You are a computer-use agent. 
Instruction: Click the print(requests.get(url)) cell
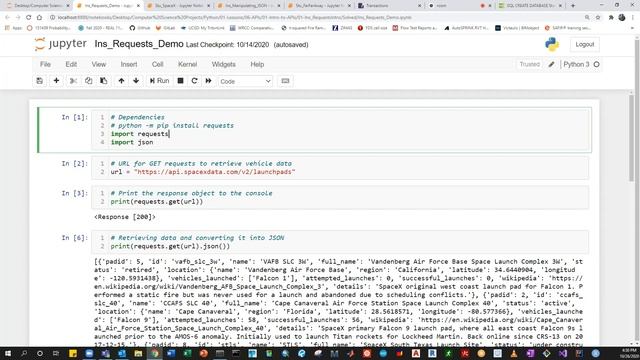[x=340, y=198]
